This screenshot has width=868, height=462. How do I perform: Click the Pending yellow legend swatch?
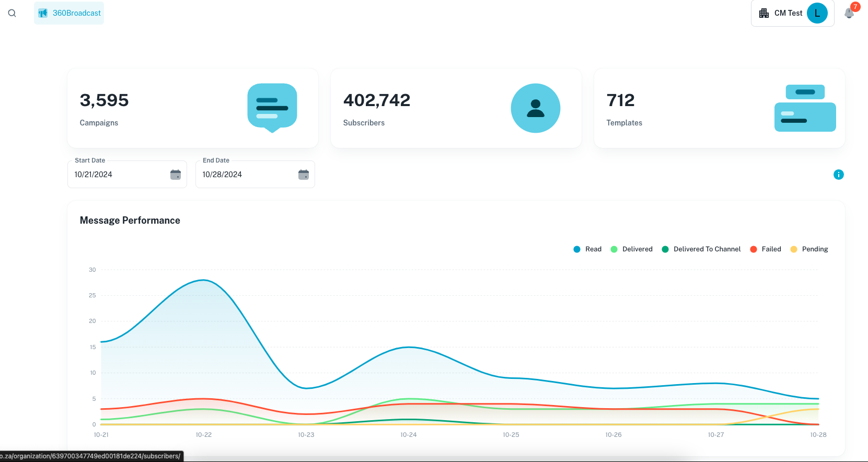[x=794, y=249]
